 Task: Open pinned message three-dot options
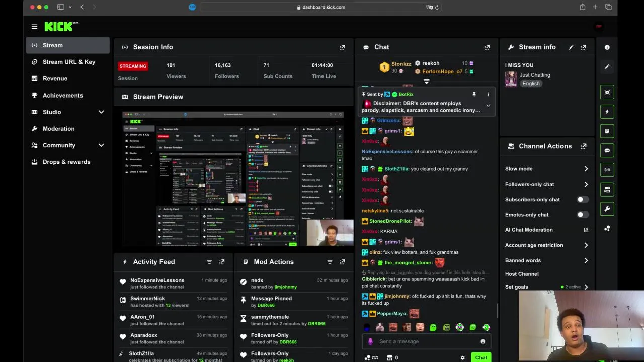tap(488, 94)
